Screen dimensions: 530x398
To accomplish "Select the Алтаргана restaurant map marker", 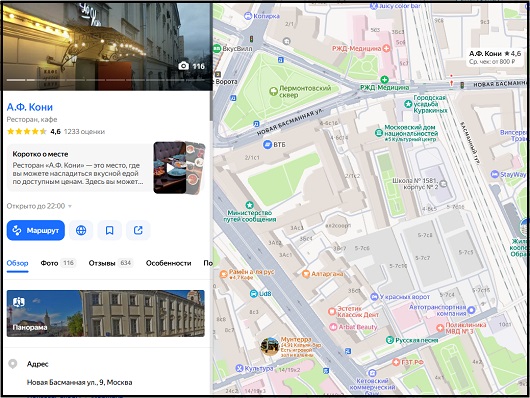I will click(x=306, y=274).
